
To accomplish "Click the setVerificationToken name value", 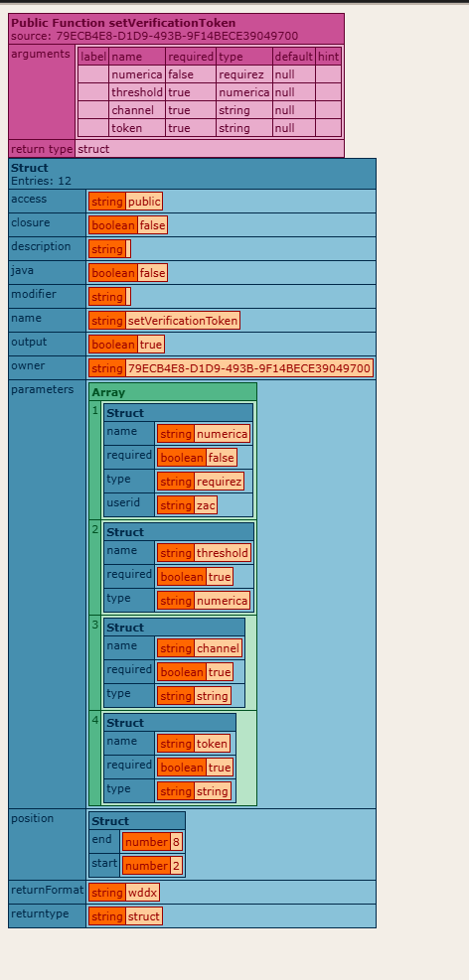I will click(x=183, y=322).
